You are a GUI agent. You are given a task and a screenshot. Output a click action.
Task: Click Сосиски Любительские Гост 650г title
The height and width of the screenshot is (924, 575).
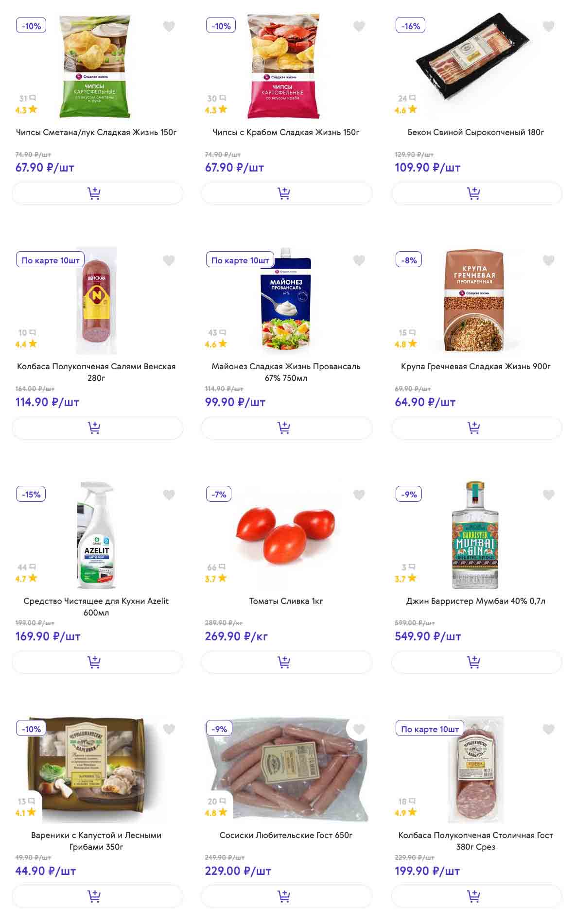286,835
